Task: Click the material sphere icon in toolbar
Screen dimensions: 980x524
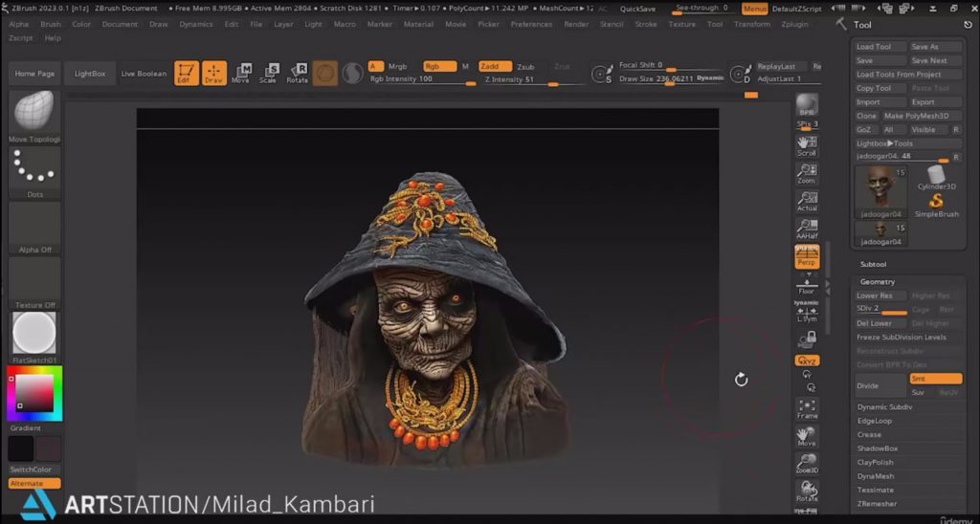Action: [325, 73]
